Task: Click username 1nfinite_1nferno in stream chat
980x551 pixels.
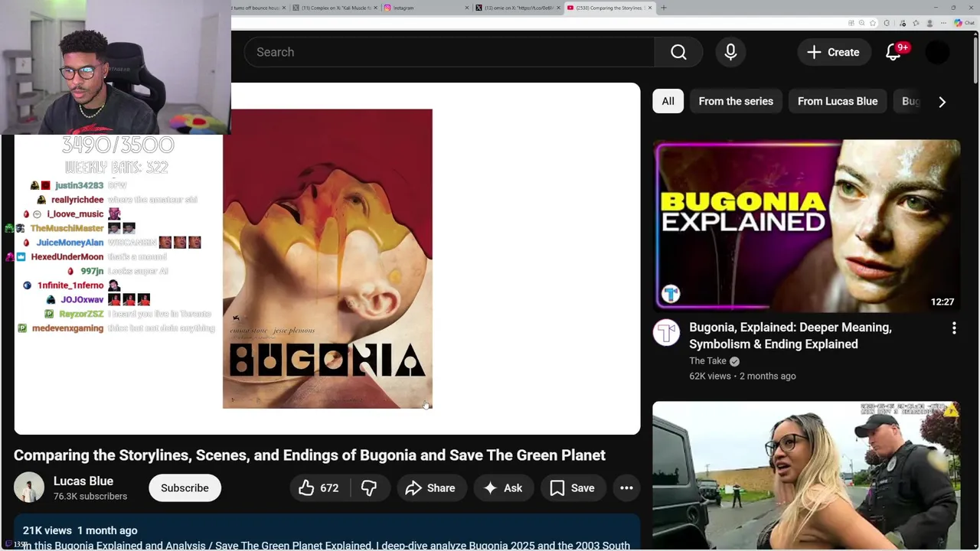Action: tap(70, 285)
